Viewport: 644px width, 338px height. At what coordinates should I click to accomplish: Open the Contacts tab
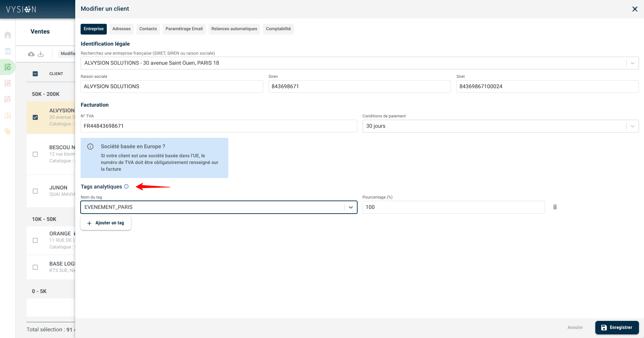pos(148,29)
